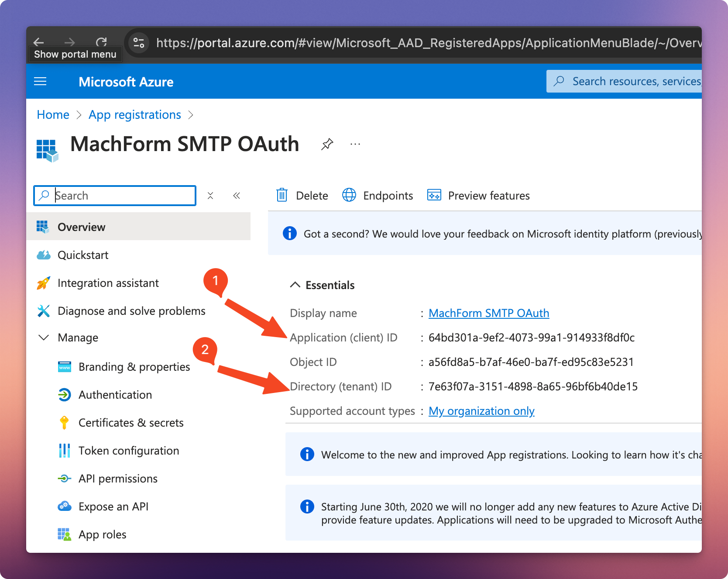The image size is (728, 579).
Task: Click the June 30th notice info icon
Action: [307, 507]
